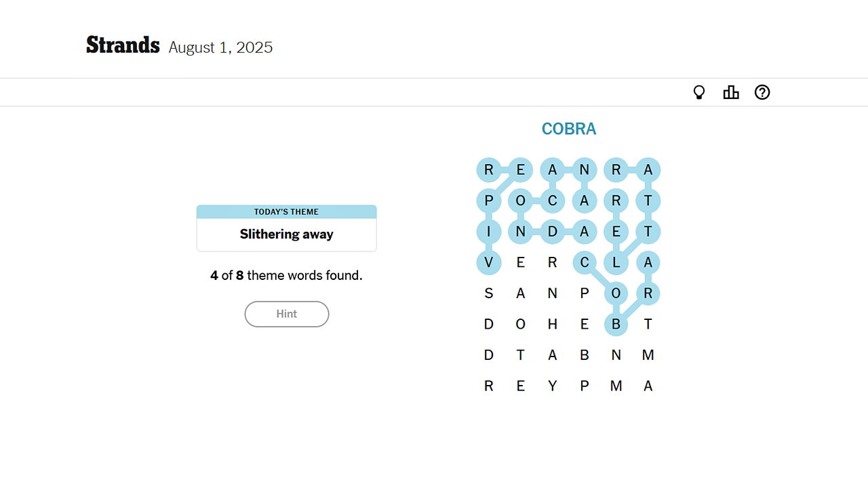Open the stats bar chart icon
868x488 pixels.
click(x=731, y=92)
